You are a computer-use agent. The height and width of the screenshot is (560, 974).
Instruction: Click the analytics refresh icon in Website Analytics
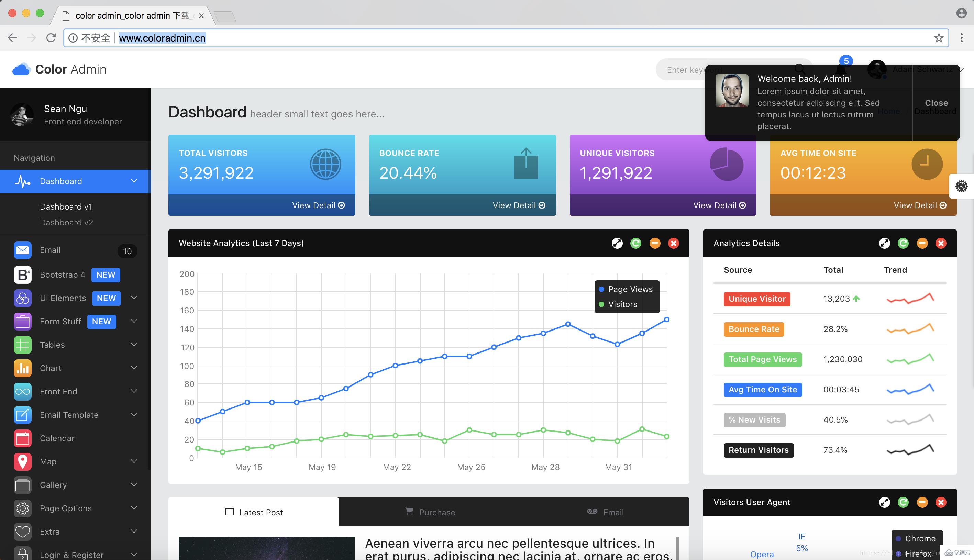click(636, 243)
